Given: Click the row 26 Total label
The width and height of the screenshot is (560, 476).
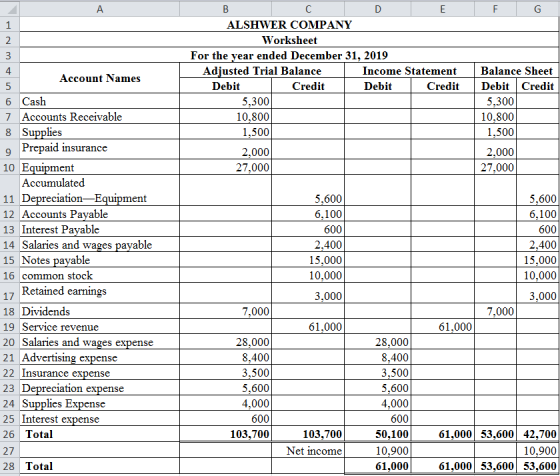Looking at the screenshot, I should click(x=100, y=434).
